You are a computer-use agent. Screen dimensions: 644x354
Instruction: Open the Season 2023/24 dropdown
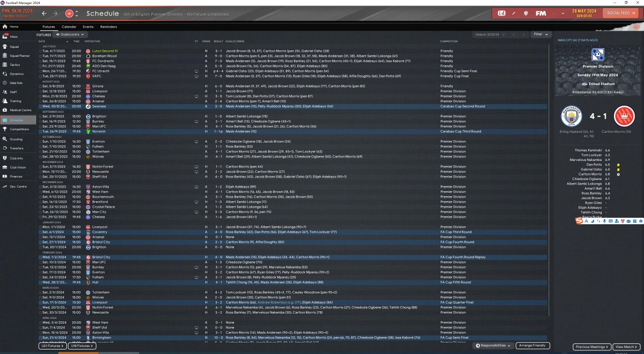point(489,35)
